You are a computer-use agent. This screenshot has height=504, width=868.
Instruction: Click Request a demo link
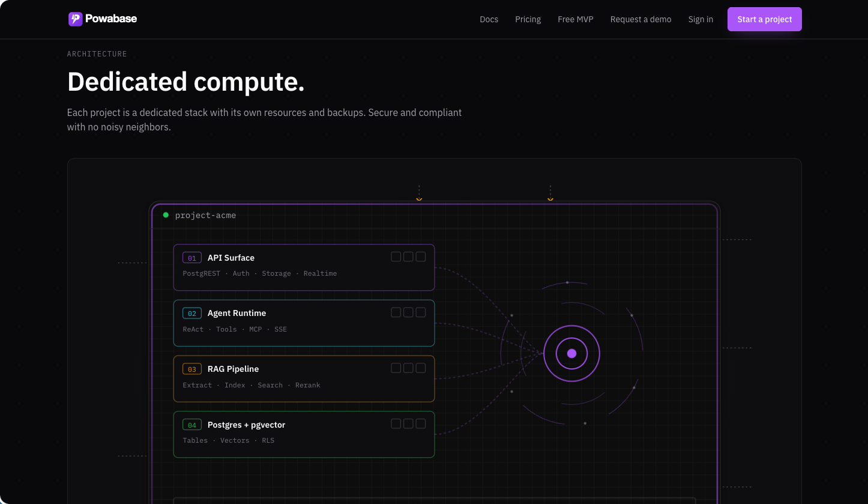641,19
